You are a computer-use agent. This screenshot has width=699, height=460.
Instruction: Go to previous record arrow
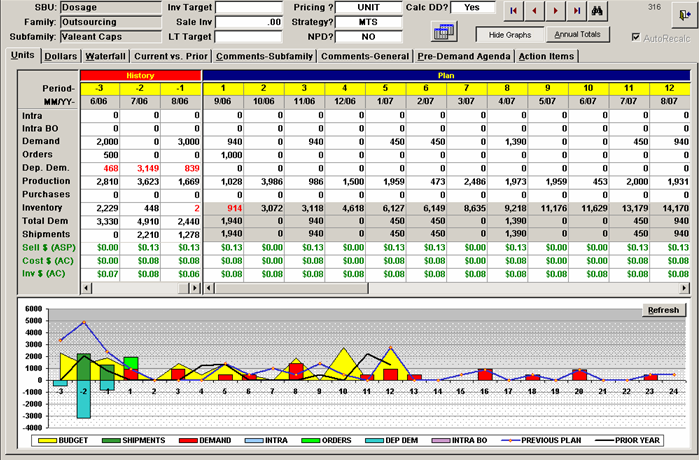535,11
